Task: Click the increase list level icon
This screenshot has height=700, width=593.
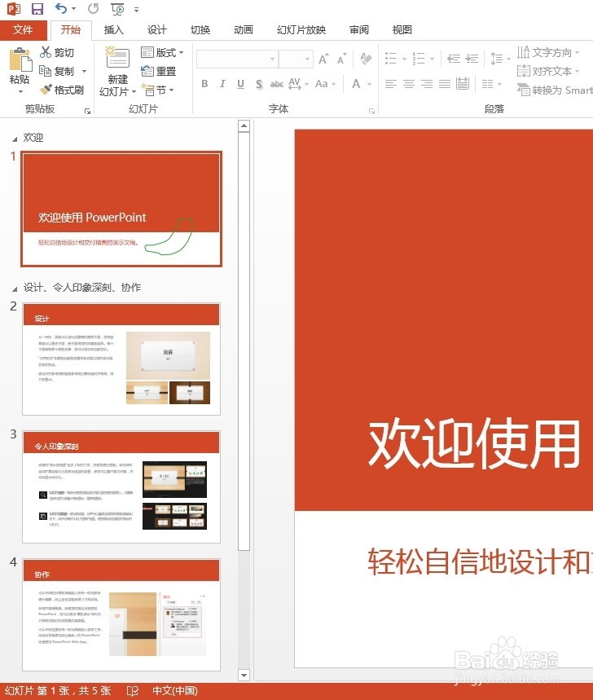Action: (472, 59)
